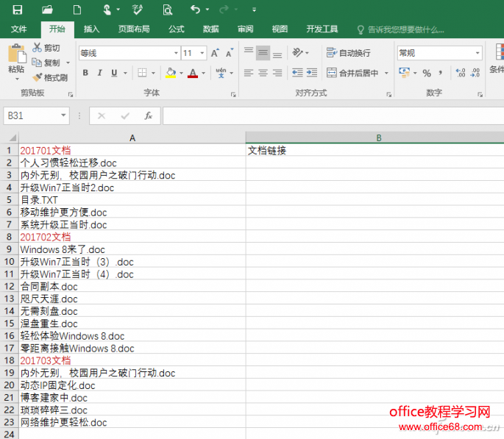Open the customize quick access toolbar dropdown
The image size is (504, 439).
coord(255,10)
